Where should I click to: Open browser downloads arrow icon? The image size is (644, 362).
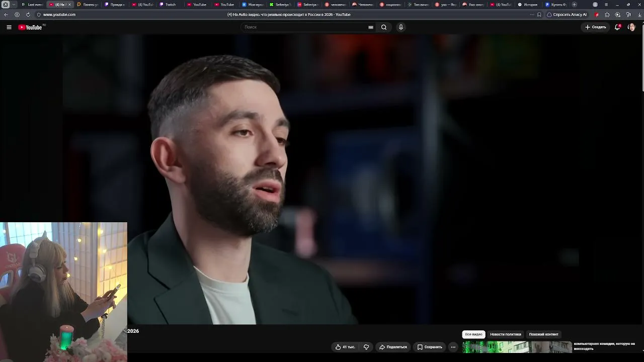tap(639, 15)
